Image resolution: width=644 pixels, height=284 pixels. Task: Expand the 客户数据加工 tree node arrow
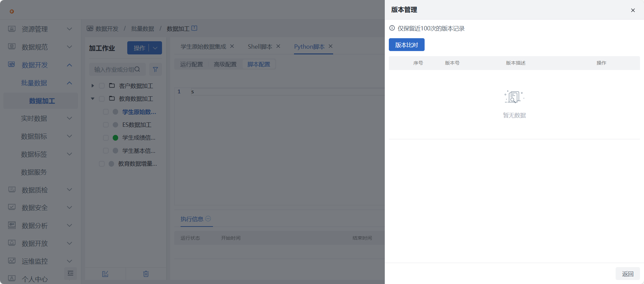click(92, 86)
